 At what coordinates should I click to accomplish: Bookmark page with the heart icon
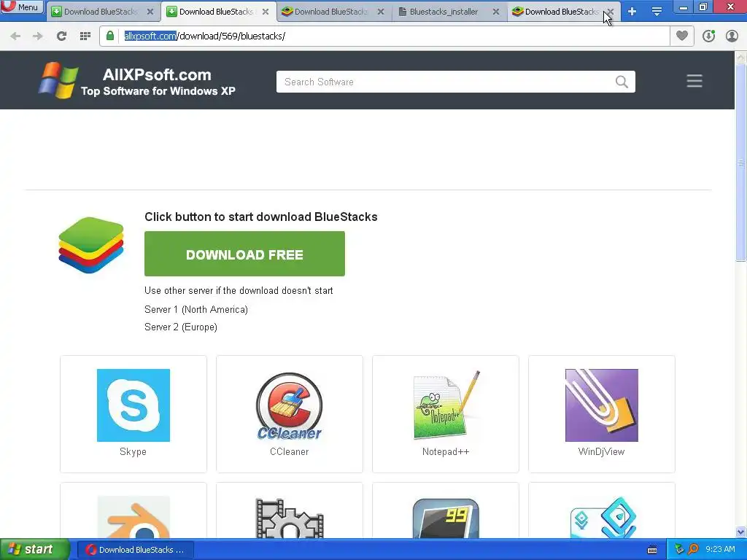[682, 36]
